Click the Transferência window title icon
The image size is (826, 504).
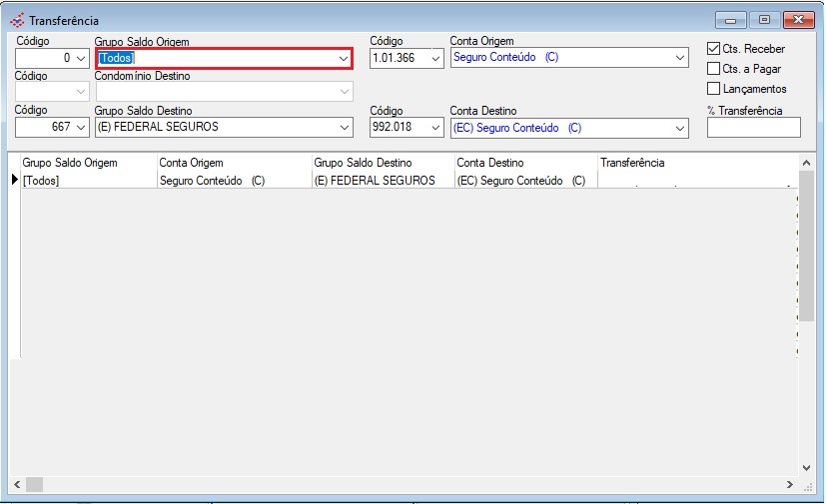pos(17,20)
